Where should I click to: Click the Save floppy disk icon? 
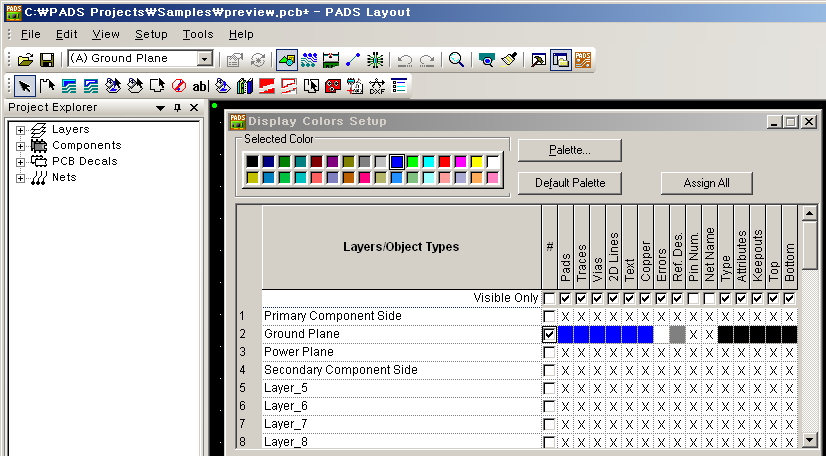(47, 60)
